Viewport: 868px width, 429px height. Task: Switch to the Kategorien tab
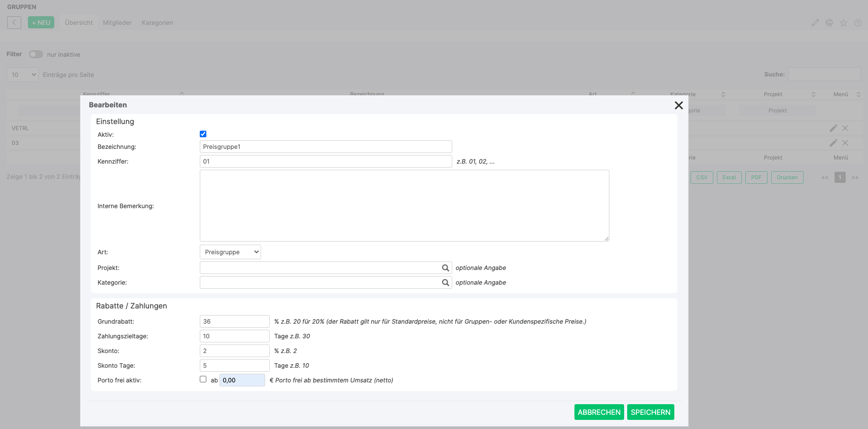(157, 23)
